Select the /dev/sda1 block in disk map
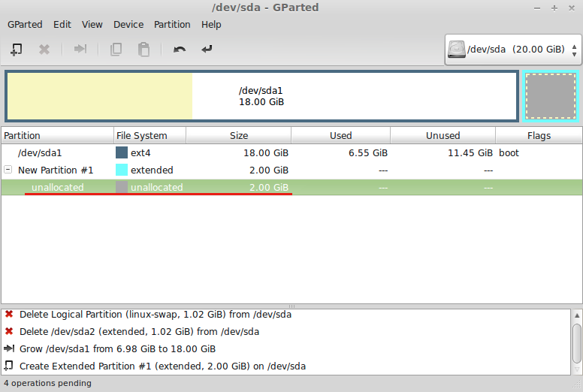The height and width of the screenshot is (392, 583). [261, 96]
